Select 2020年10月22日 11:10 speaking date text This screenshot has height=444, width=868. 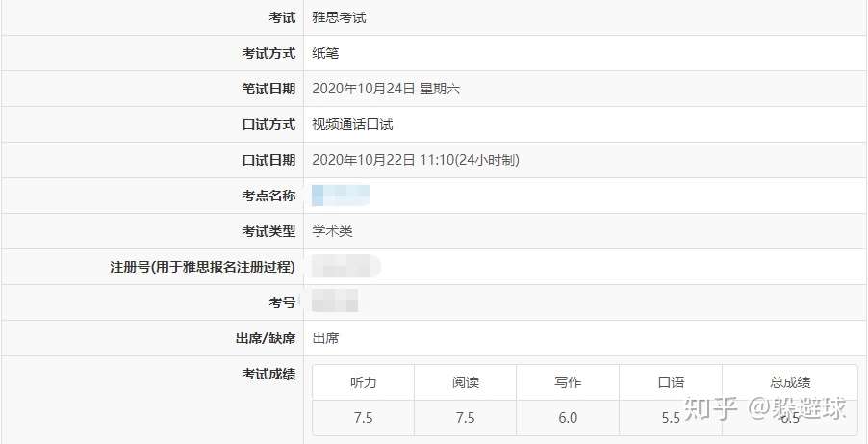(x=416, y=160)
